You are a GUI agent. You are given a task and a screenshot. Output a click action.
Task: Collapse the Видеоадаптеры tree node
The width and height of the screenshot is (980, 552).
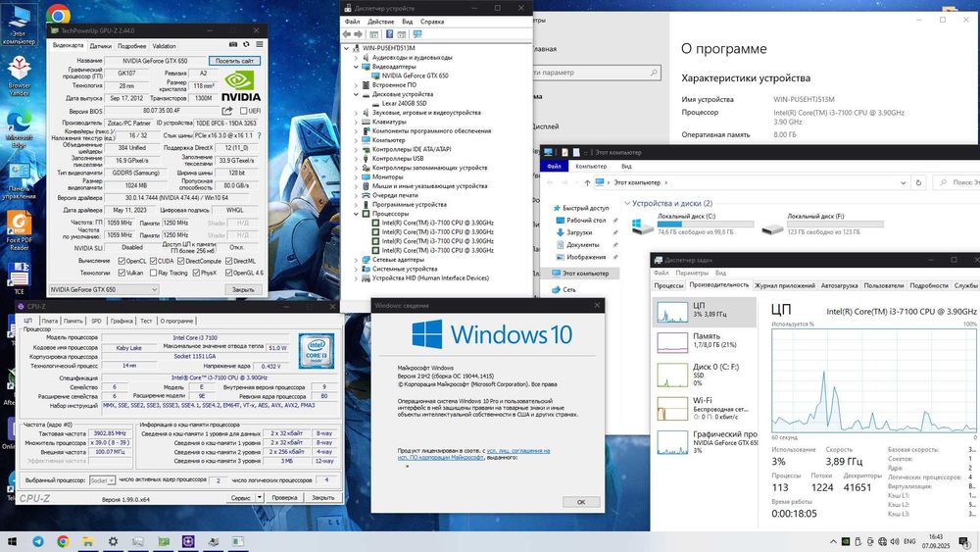coord(357,67)
